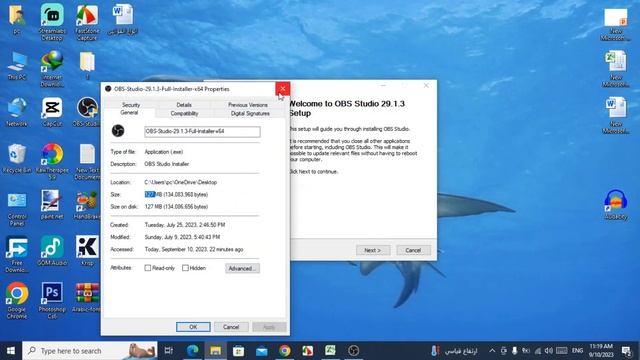Open Microsoft Store taskbar icon
This screenshot has height=360, width=640.
pos(238,350)
